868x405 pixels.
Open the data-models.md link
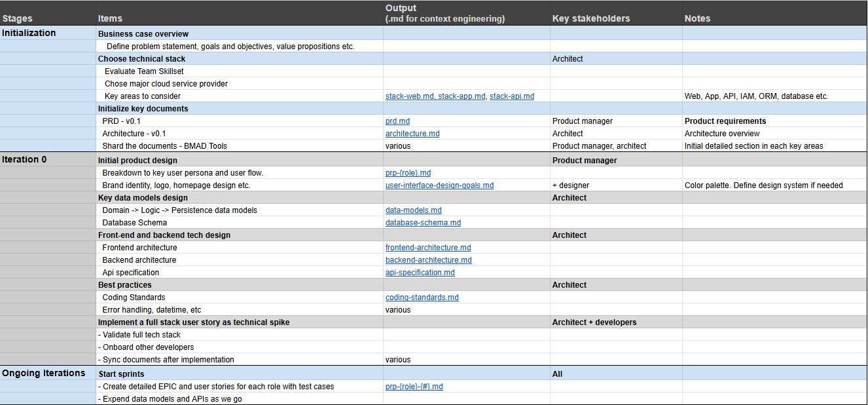pos(414,210)
